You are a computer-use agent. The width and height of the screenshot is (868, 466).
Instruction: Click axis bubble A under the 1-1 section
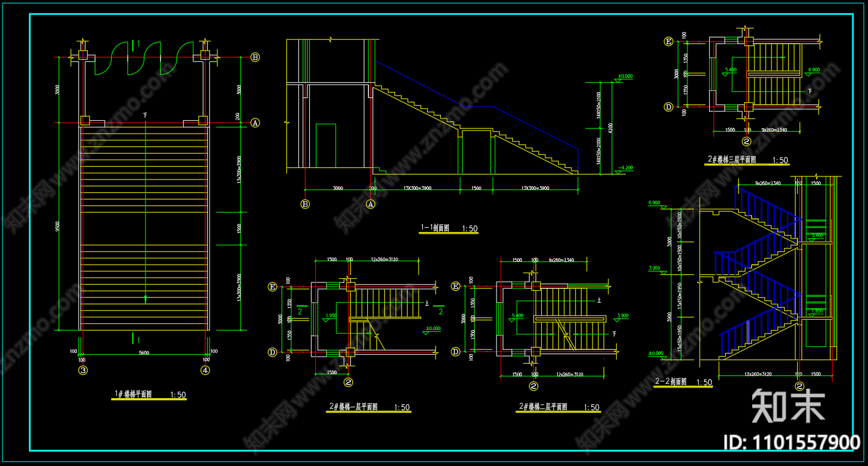(x=371, y=204)
